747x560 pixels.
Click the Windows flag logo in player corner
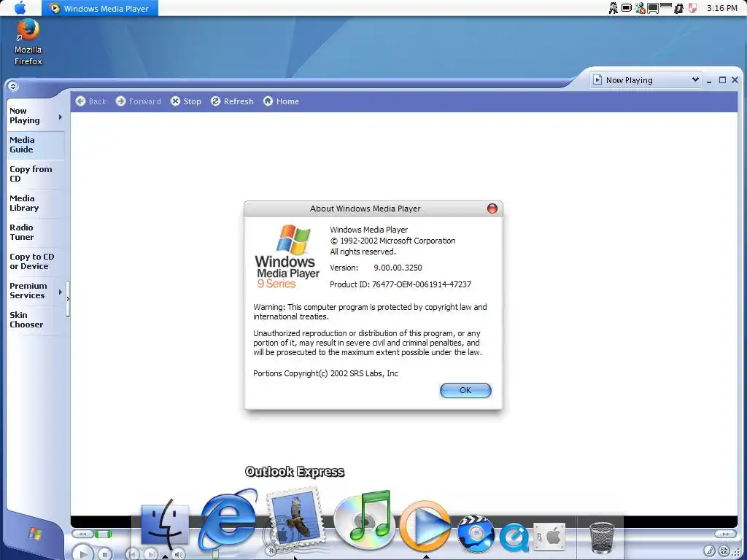coord(34,533)
